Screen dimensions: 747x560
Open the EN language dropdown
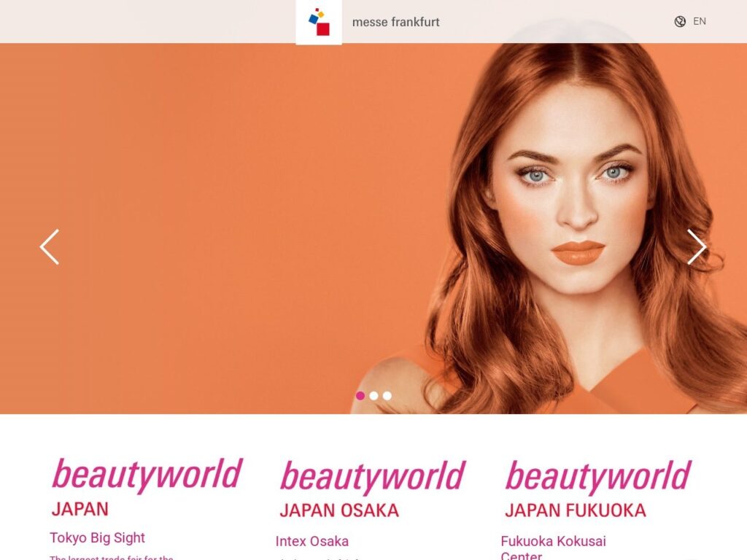point(700,21)
